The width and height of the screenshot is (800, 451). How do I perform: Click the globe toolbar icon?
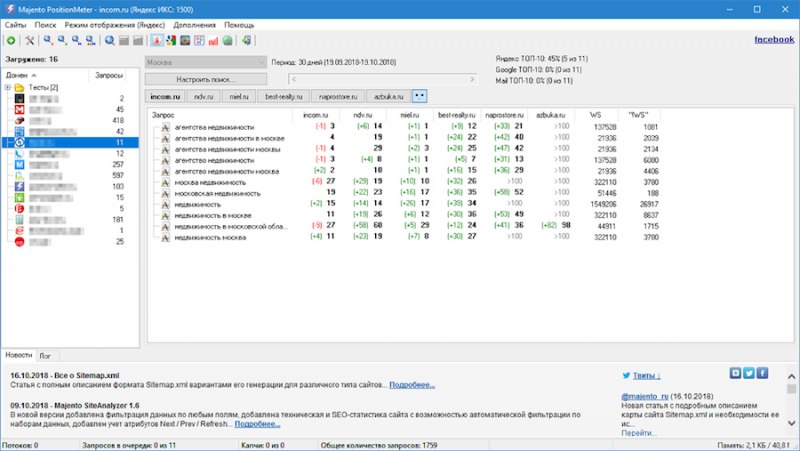(x=228, y=40)
